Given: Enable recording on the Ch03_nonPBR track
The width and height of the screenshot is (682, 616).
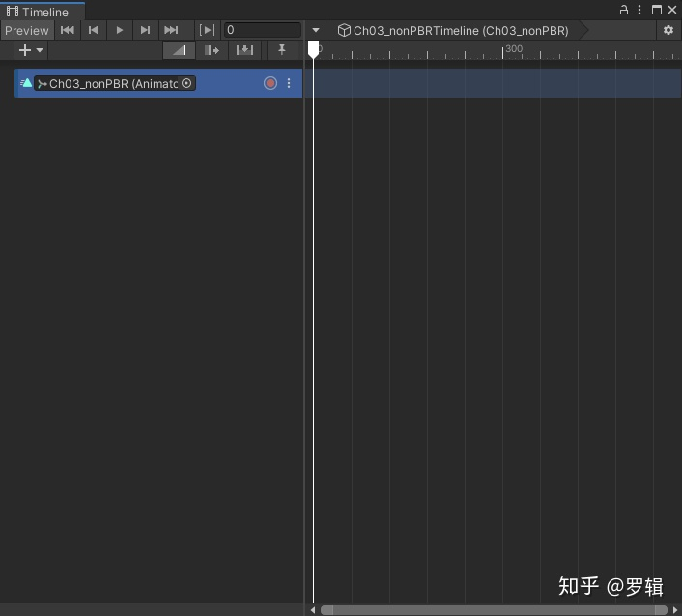Looking at the screenshot, I should (x=270, y=83).
